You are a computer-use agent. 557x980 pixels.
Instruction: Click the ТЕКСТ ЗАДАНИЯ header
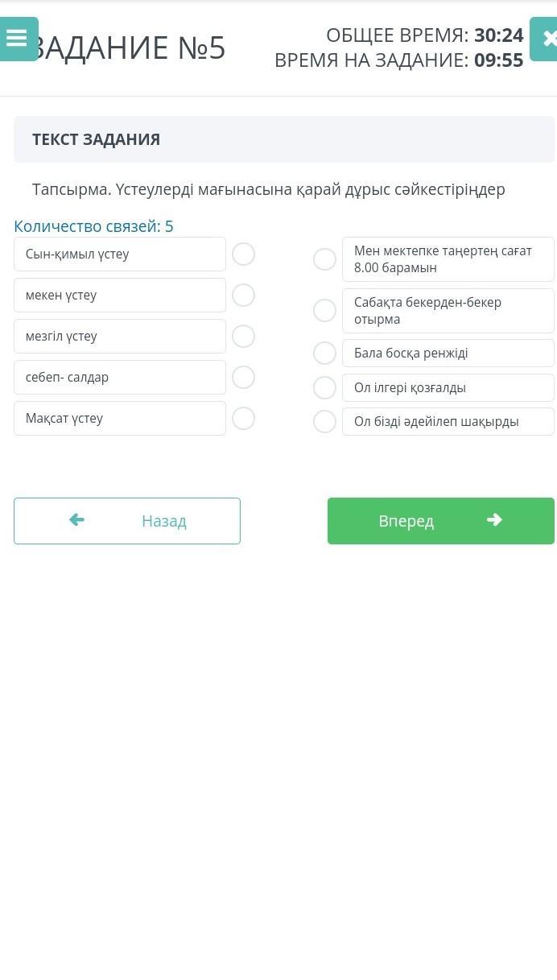coord(97,139)
